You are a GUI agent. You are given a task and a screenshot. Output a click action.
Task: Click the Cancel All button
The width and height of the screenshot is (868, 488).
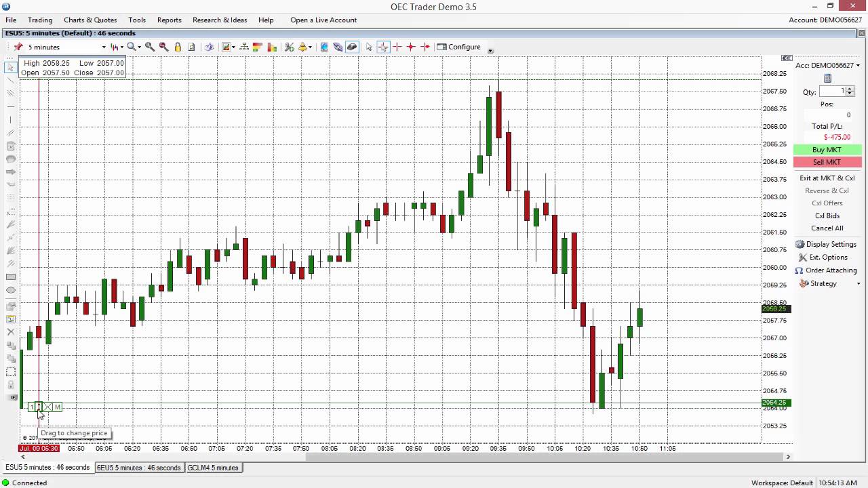pyautogui.click(x=827, y=228)
